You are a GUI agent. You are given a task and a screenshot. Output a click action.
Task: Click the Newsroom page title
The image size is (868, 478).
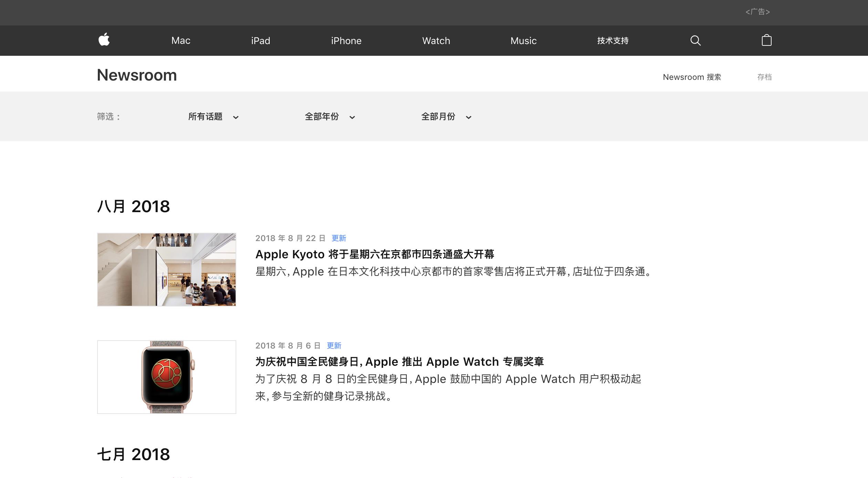pos(137,75)
